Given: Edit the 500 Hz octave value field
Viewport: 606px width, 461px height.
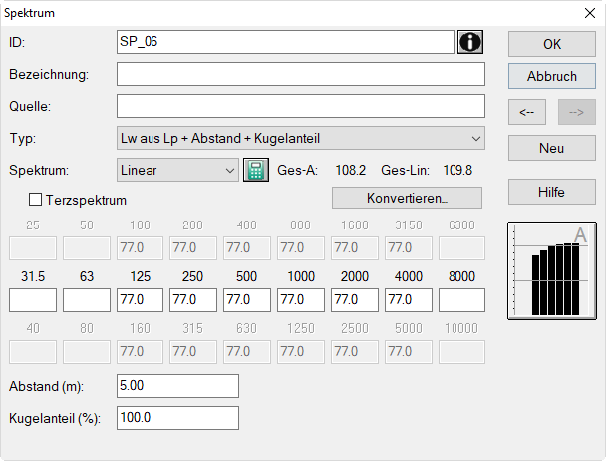Looking at the screenshot, I should [x=247, y=300].
